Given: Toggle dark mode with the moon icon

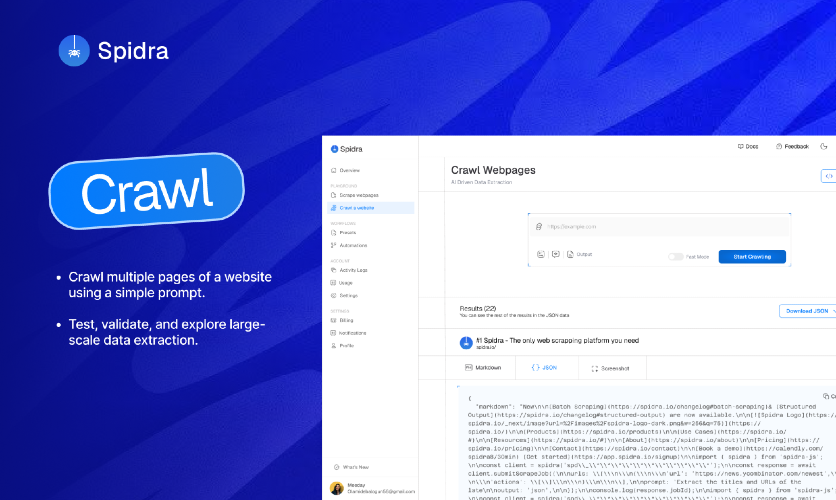Looking at the screenshot, I should [824, 146].
